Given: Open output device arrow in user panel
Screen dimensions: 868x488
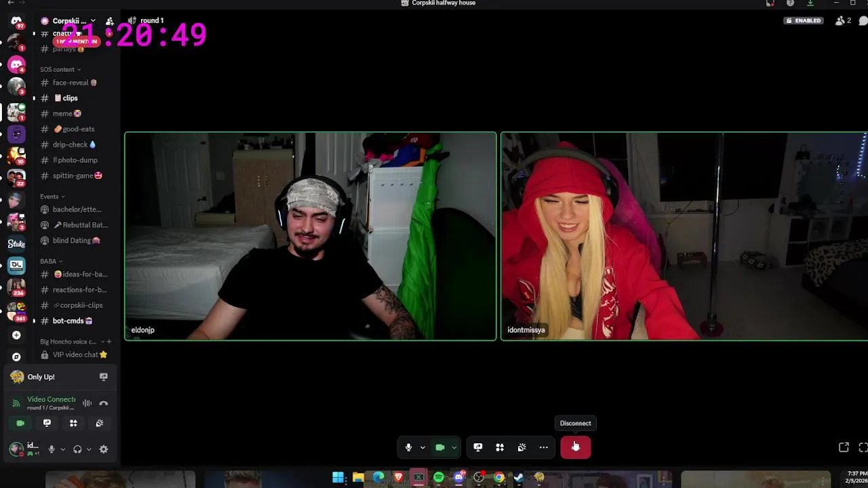Looking at the screenshot, I should [89, 449].
